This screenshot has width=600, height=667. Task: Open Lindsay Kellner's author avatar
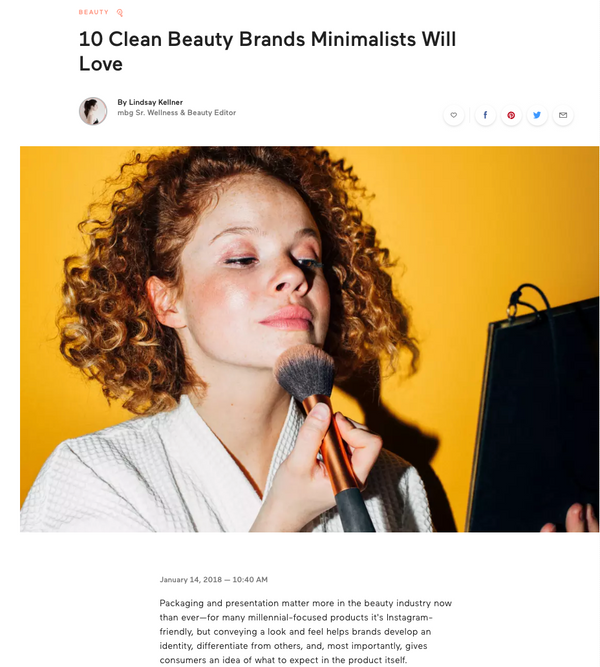[x=93, y=111]
